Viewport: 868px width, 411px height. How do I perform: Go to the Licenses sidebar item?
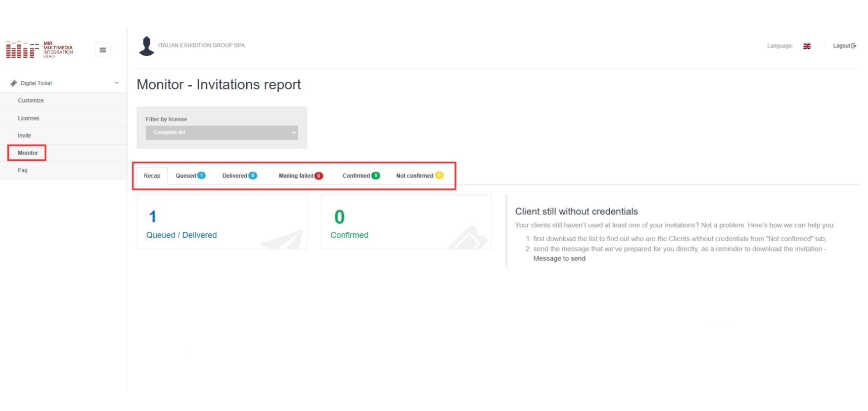tap(29, 118)
